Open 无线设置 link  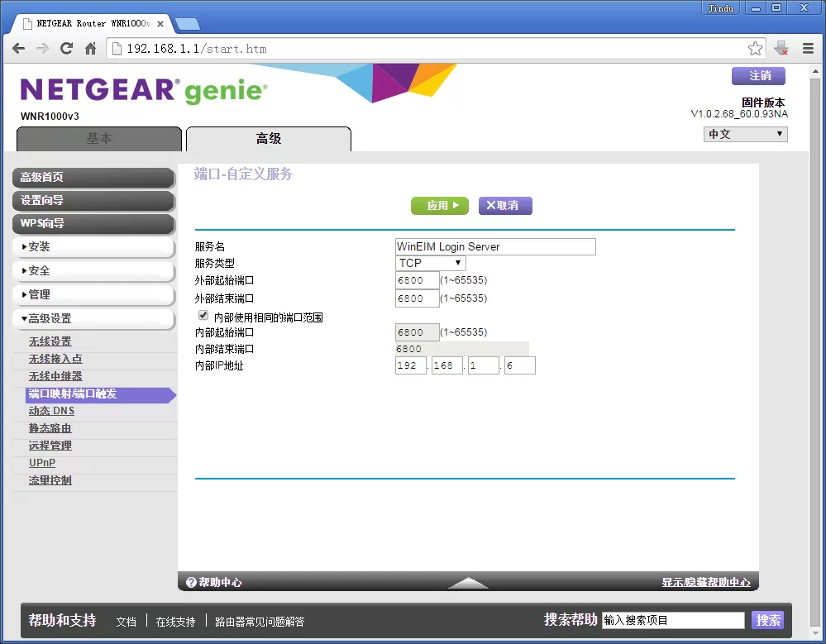[50, 341]
